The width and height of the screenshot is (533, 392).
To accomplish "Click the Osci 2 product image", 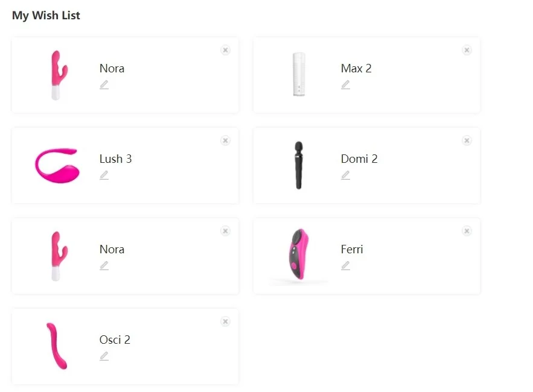I will tap(57, 346).
